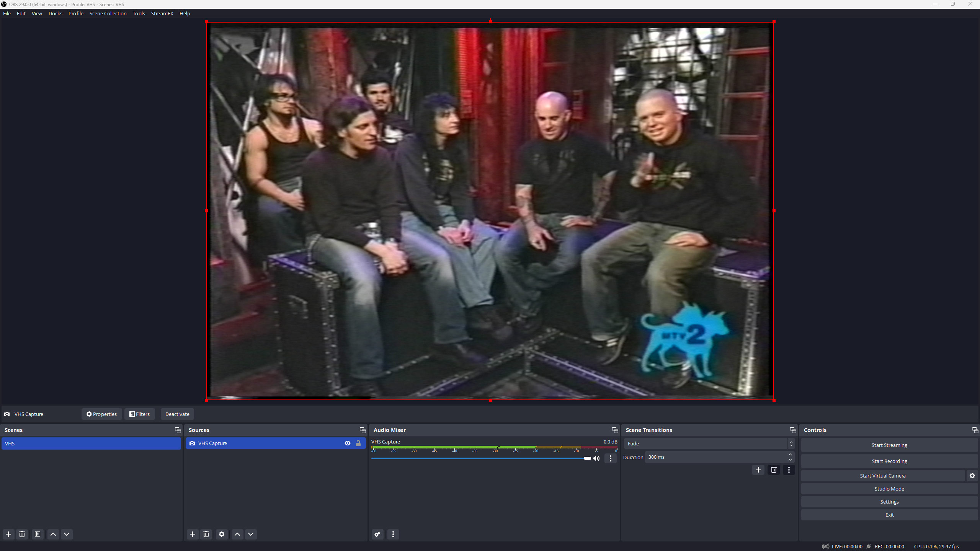Toggle visibility eye icon for VHS Capture source
Screen dimensions: 980x551
347,443
